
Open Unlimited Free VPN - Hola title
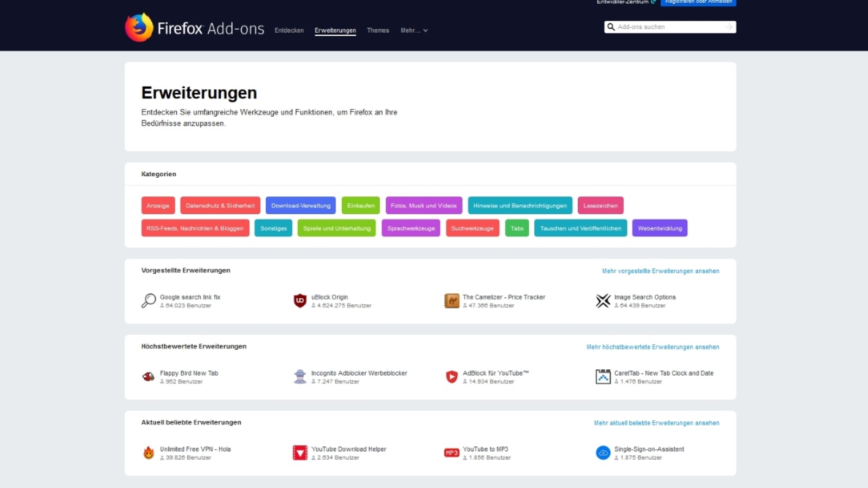pos(195,449)
